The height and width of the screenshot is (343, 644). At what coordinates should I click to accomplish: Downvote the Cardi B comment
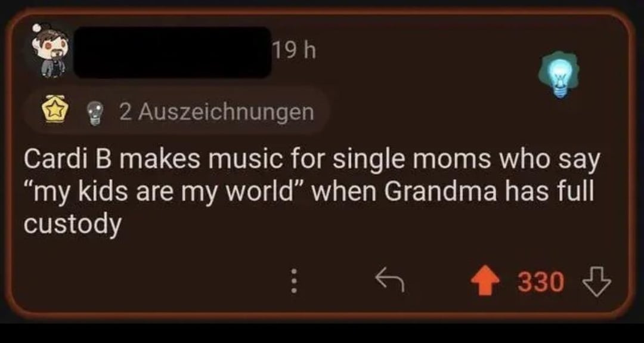tap(598, 280)
